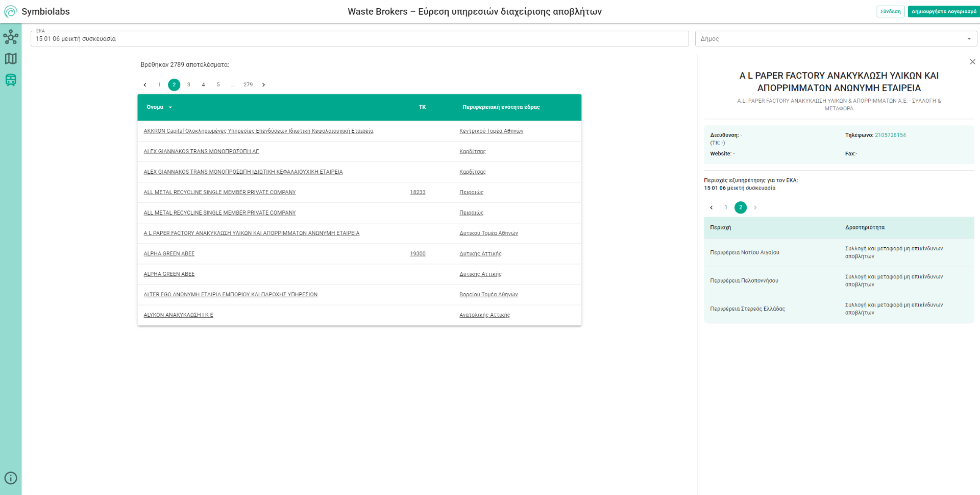Open the network graph sidebar icon
The image size is (980, 495).
tap(11, 37)
